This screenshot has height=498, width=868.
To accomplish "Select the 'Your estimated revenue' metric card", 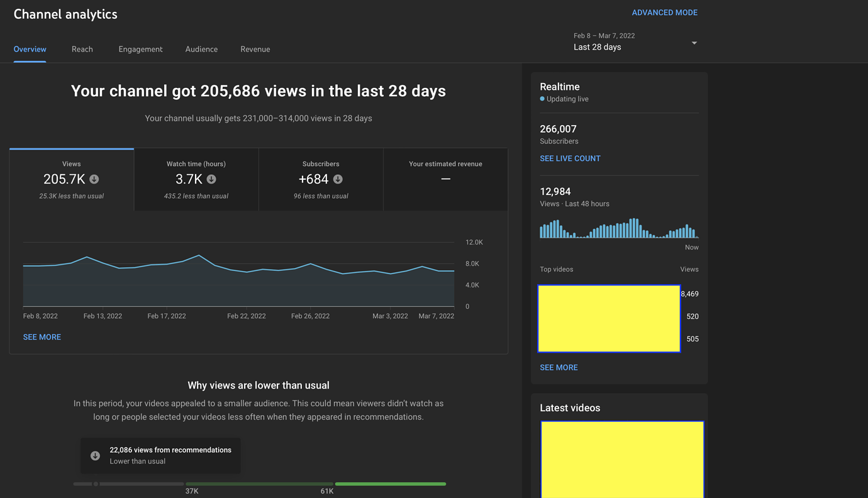I will click(445, 179).
